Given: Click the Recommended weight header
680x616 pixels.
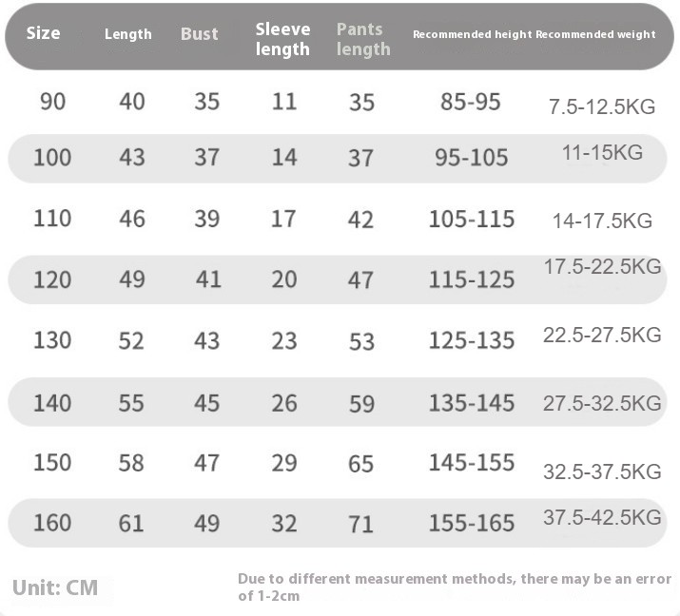Looking at the screenshot, I should click(596, 34).
